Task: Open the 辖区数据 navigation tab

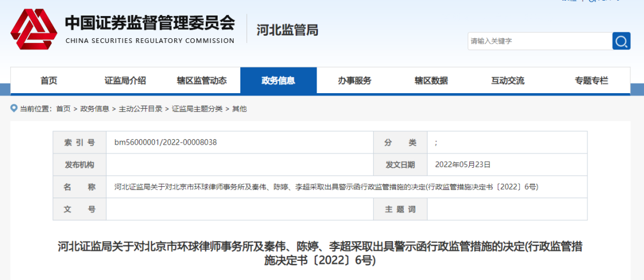Action: pos(431,81)
